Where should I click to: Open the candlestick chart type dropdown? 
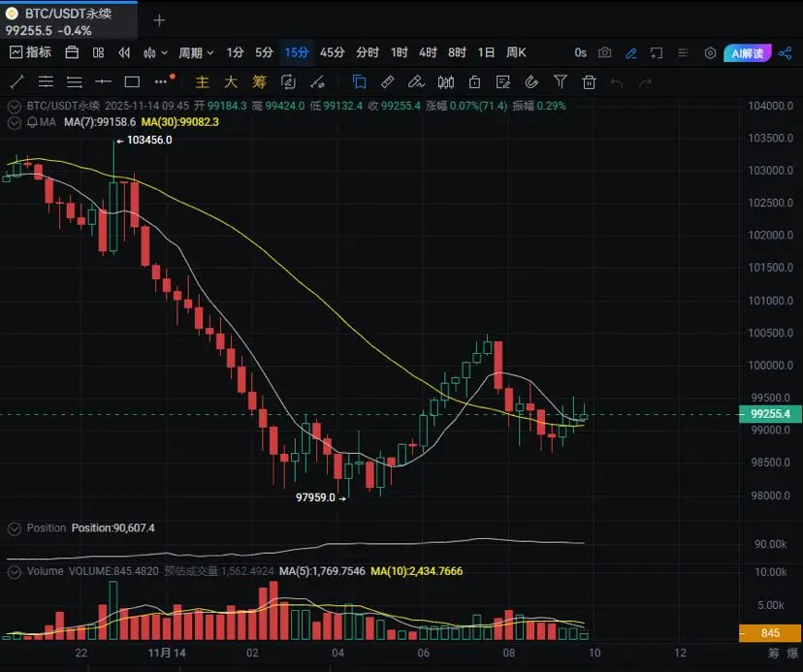[x=155, y=52]
